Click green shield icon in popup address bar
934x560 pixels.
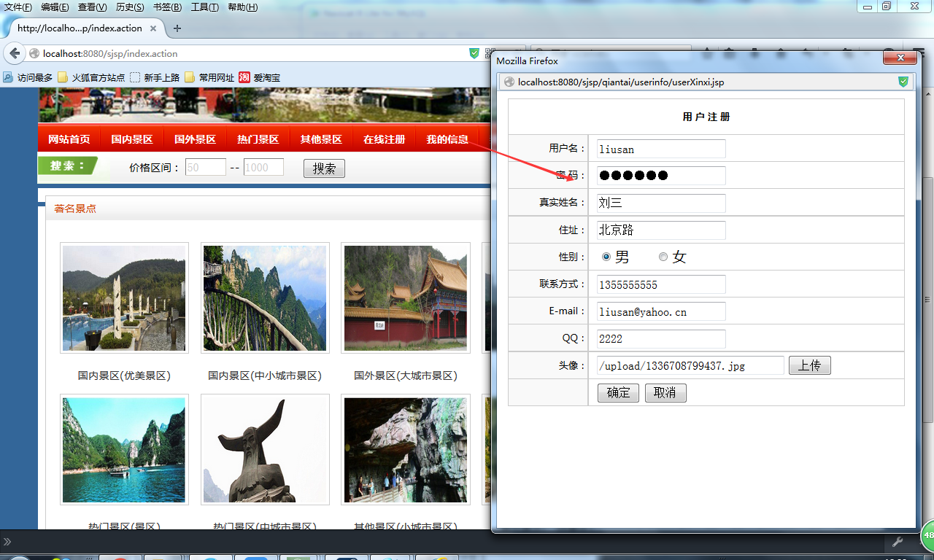click(x=903, y=82)
